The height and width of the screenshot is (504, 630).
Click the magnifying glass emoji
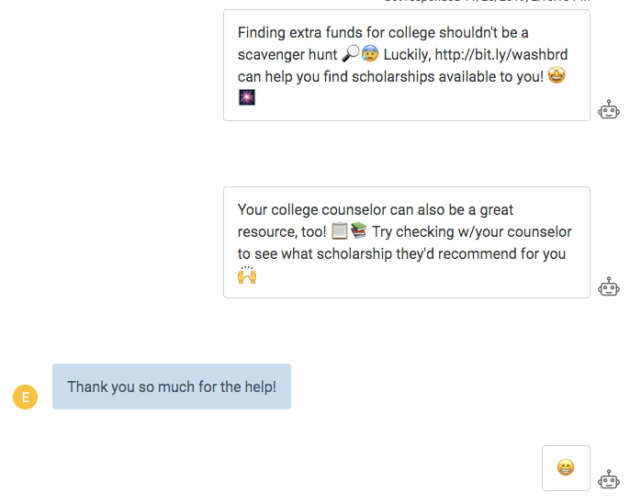350,53
